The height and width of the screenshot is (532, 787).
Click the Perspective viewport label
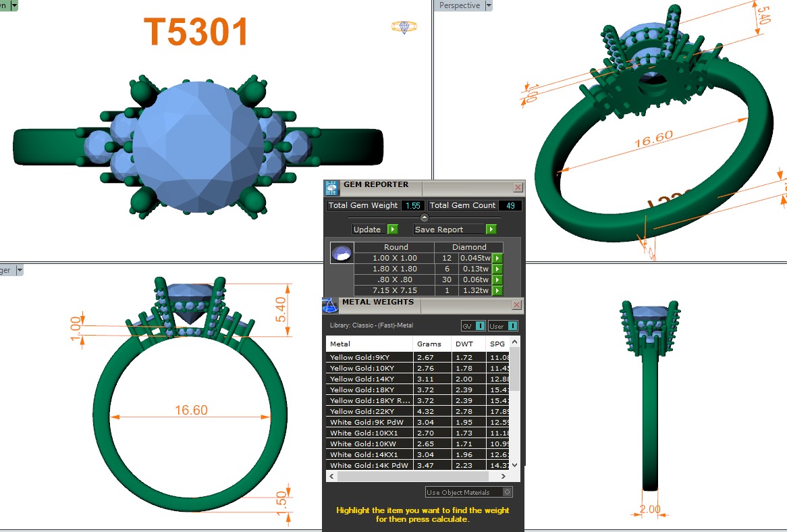(x=459, y=5)
